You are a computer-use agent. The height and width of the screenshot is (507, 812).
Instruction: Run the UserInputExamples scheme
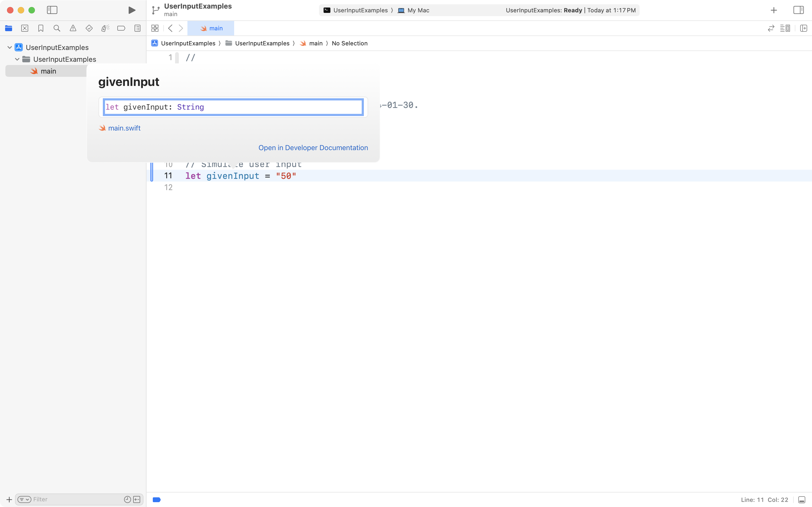click(131, 10)
